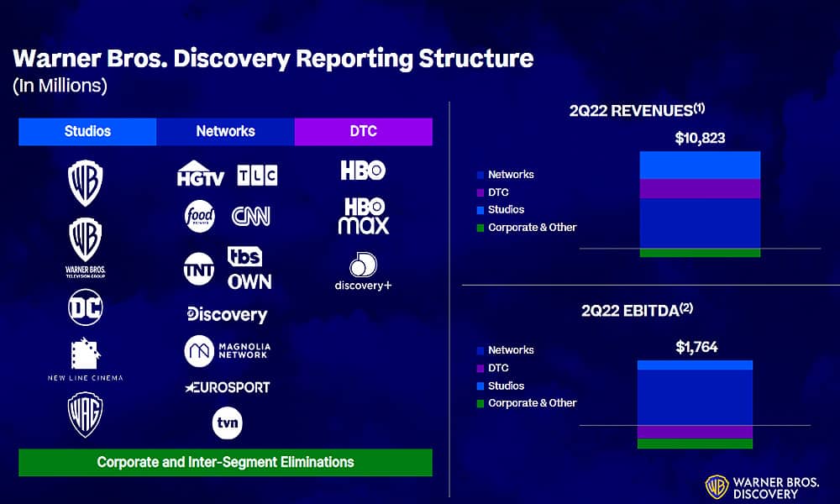Expand the Studios segment column
This screenshot has height=504, width=840.
point(87,131)
